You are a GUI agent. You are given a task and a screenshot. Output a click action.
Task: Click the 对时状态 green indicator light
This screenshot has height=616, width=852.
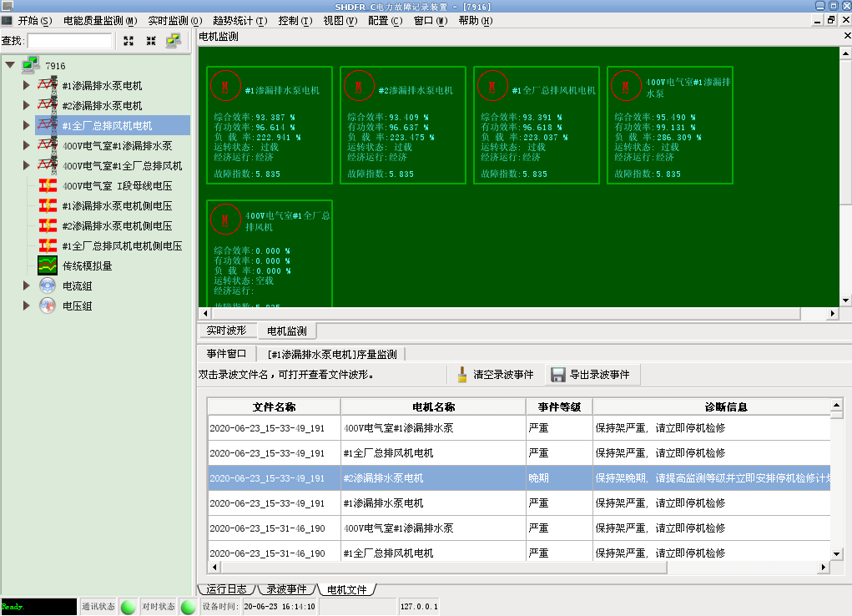point(189,607)
